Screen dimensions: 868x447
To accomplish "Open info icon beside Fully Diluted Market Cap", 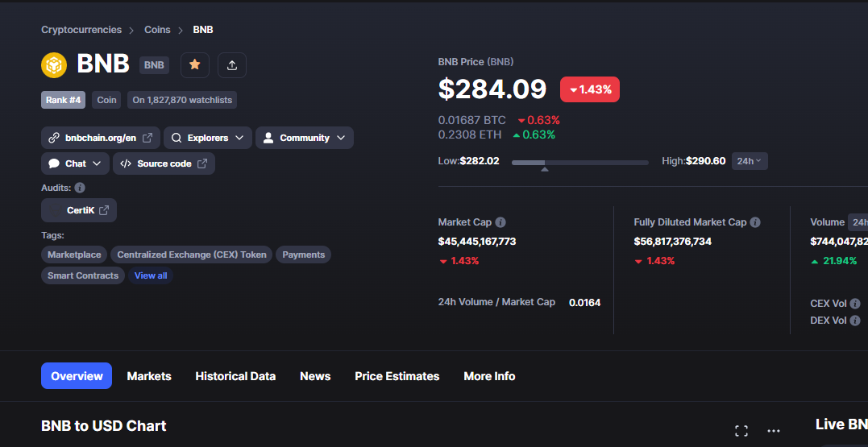I will (x=755, y=222).
